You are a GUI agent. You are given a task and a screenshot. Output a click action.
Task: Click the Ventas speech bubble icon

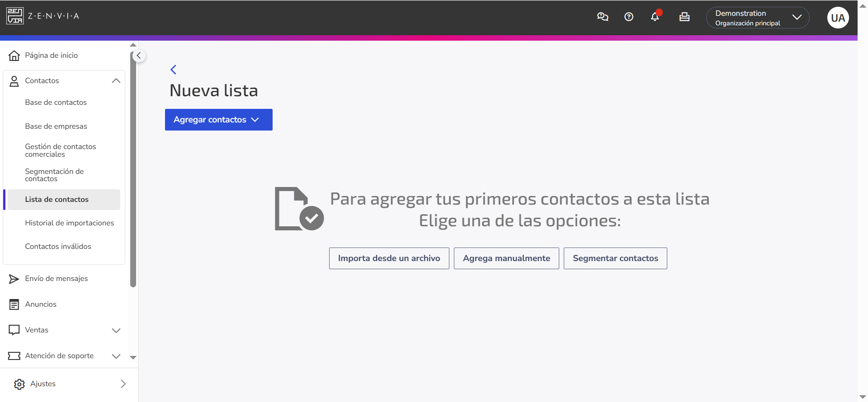pos(14,330)
